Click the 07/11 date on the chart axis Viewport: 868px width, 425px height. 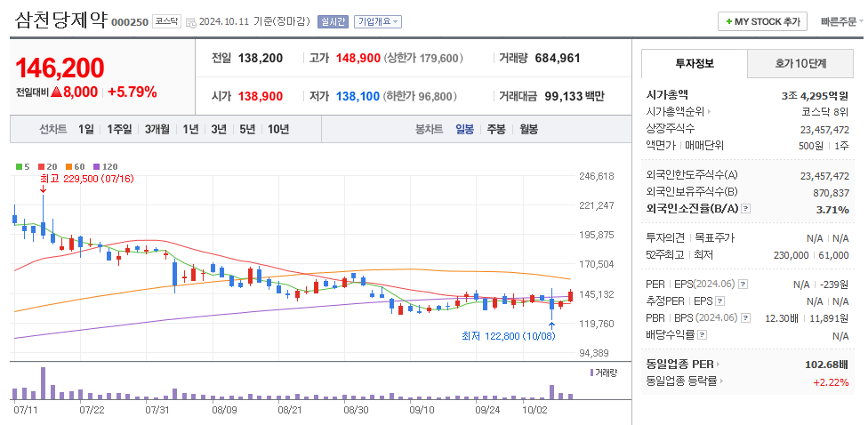24,410
